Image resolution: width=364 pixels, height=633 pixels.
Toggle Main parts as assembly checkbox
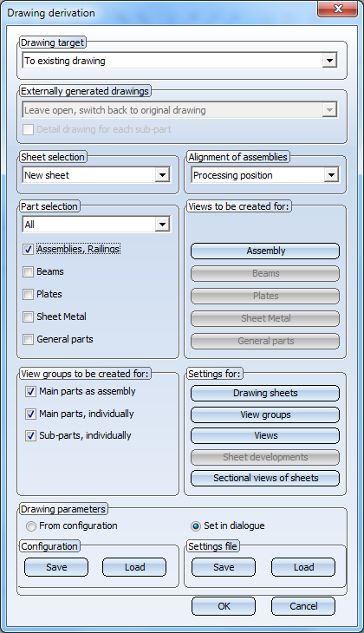click(30, 392)
